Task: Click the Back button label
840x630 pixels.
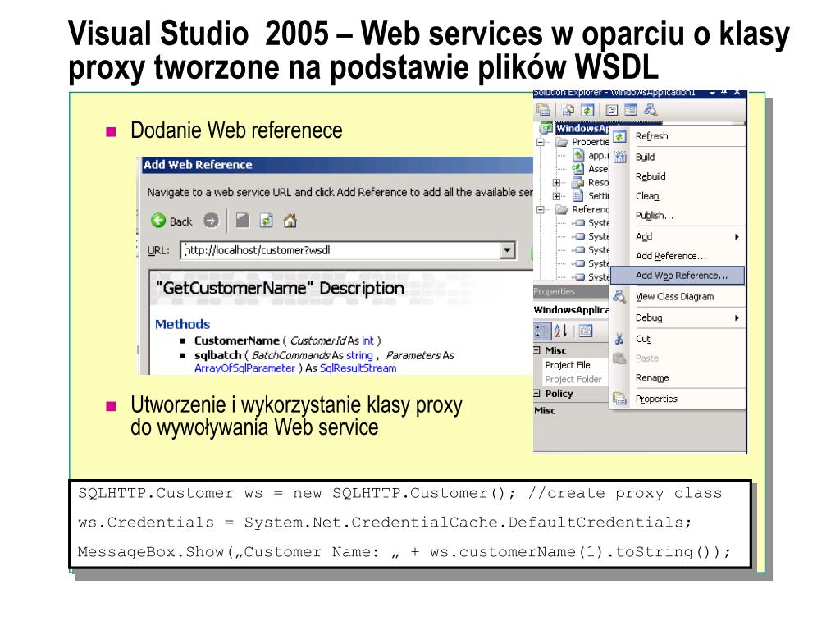Action: [180, 221]
